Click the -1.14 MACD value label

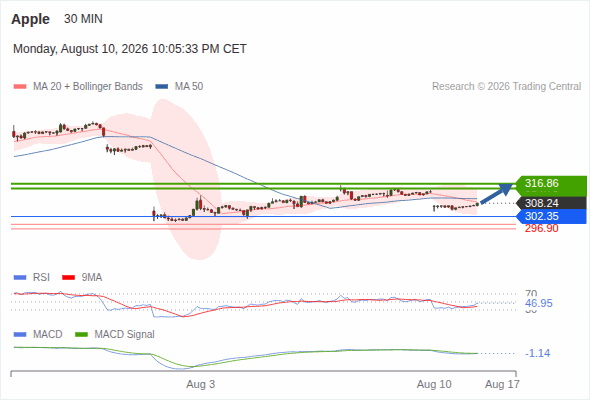coord(537,353)
